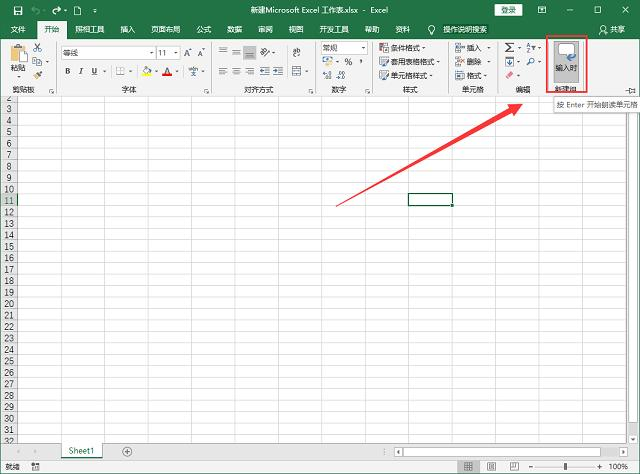Add a new sheet with the plus button
This screenshot has height=474, width=640.
(x=127, y=452)
